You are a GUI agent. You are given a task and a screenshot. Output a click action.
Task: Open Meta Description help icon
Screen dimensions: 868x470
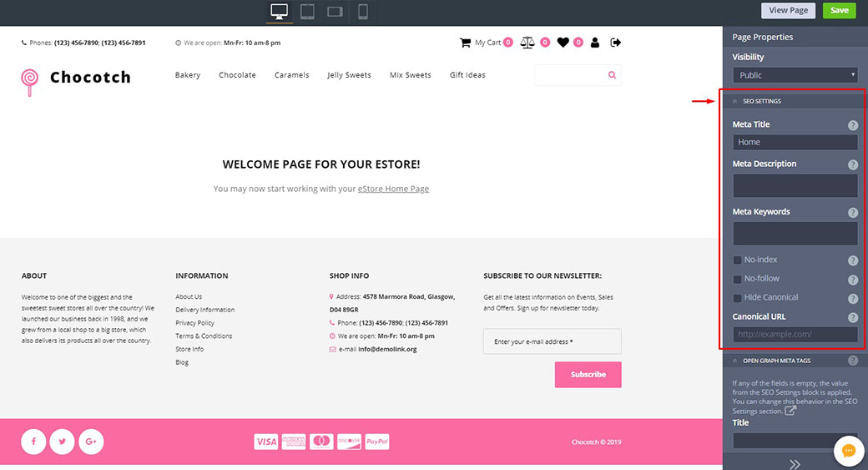[853, 164]
